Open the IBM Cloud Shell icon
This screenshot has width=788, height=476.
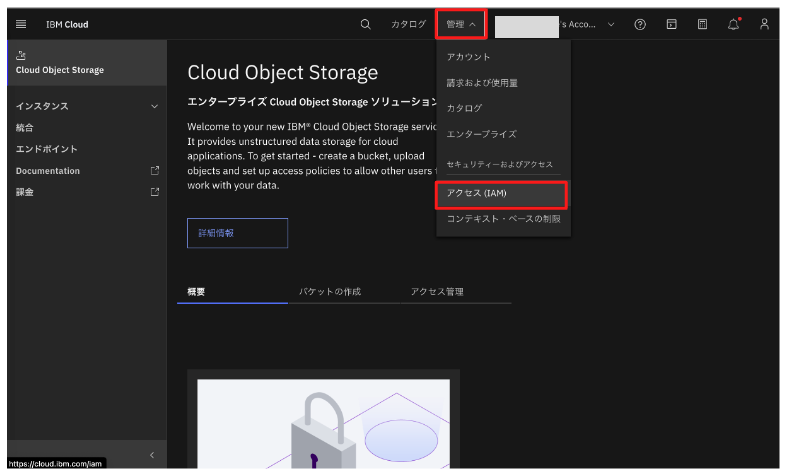(x=671, y=24)
